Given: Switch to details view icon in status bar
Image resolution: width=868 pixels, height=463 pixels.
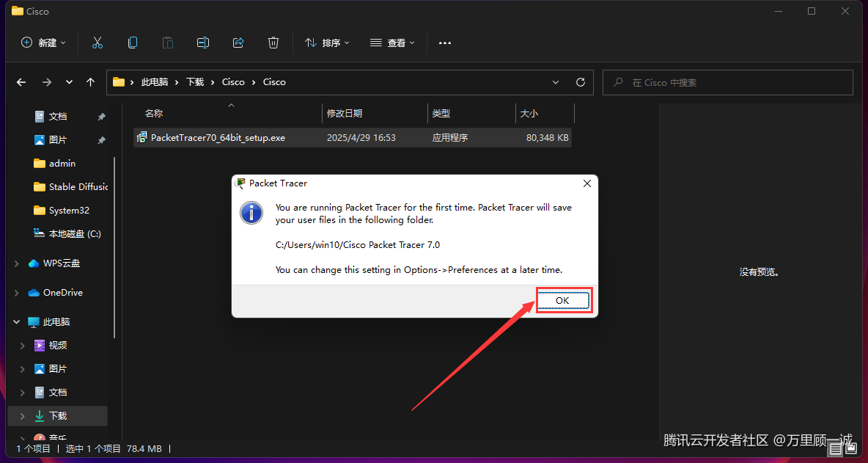Looking at the screenshot, I should coord(835,451).
